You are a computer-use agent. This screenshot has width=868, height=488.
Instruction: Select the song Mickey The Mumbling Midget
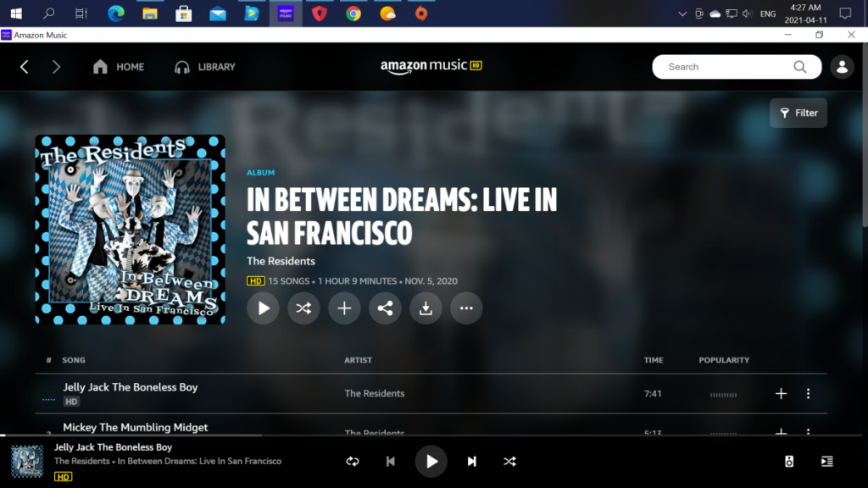(136, 427)
